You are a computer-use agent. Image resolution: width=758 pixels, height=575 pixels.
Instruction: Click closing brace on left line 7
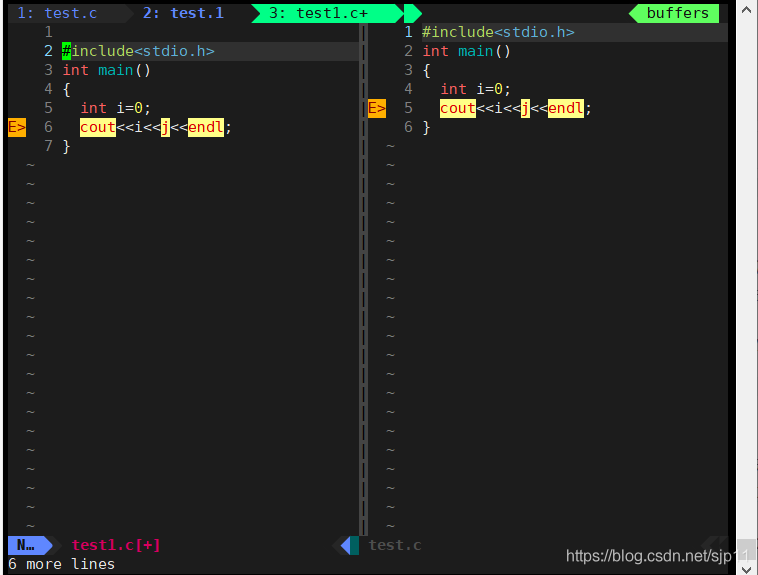pos(67,147)
